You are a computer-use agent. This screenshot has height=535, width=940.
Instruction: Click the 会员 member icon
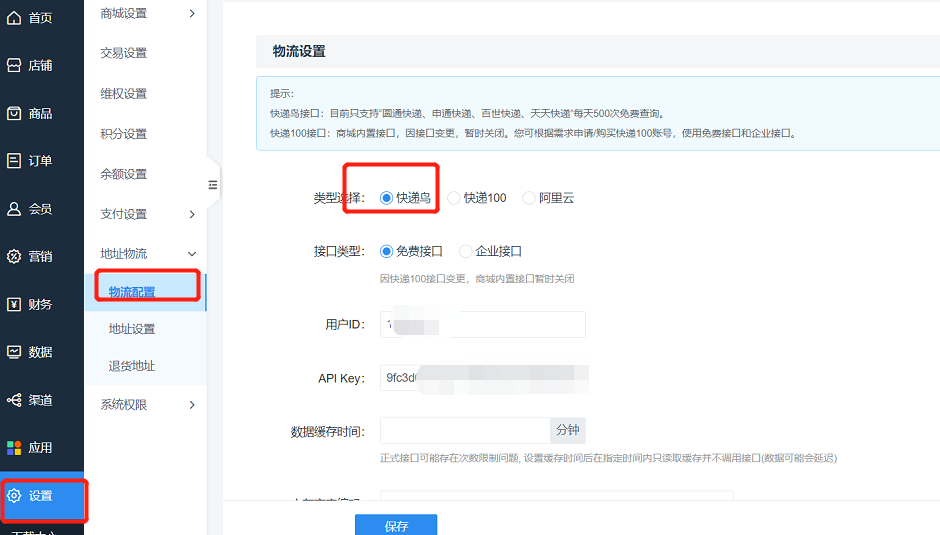[x=14, y=209]
